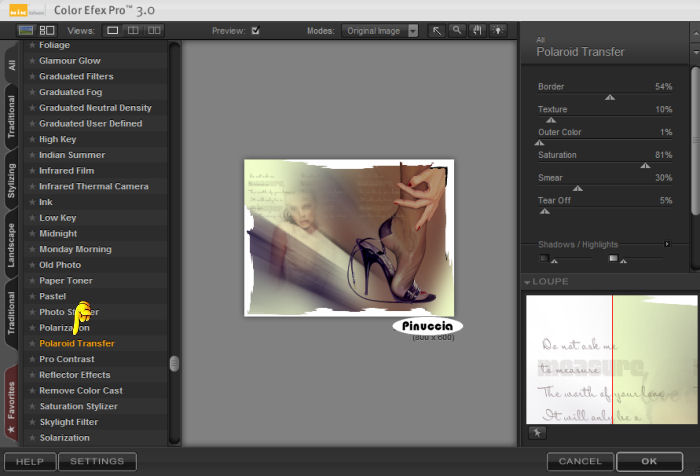
Task: Click the Saturation slider handle
Action: (645, 166)
